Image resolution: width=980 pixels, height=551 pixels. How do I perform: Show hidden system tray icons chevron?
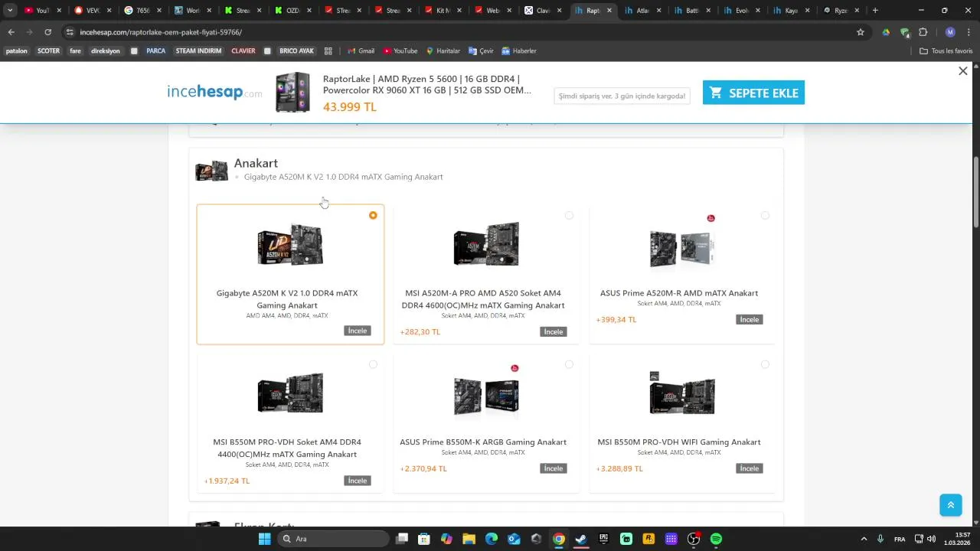pyautogui.click(x=864, y=539)
